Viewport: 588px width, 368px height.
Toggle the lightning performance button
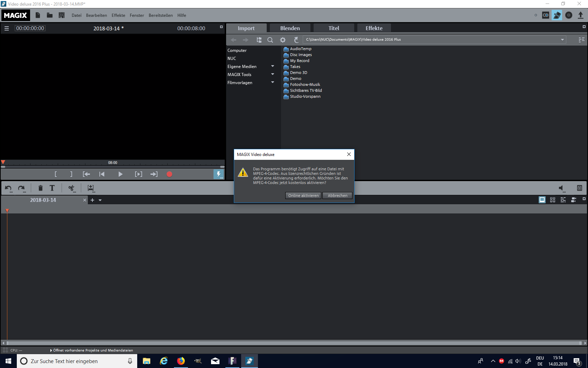pyautogui.click(x=219, y=174)
